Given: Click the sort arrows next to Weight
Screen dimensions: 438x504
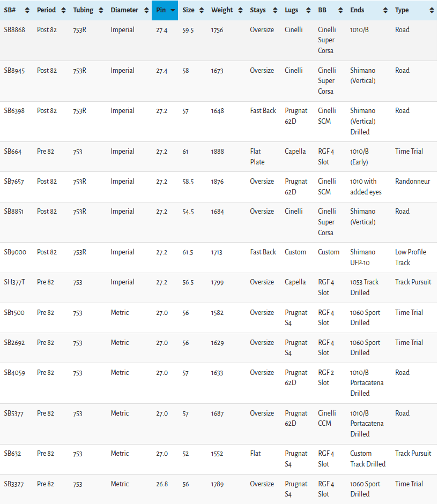Looking at the screenshot, I should click(241, 10).
